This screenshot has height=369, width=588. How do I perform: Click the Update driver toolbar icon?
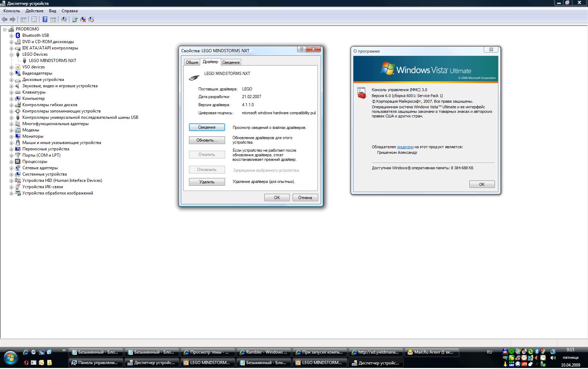[x=75, y=20]
